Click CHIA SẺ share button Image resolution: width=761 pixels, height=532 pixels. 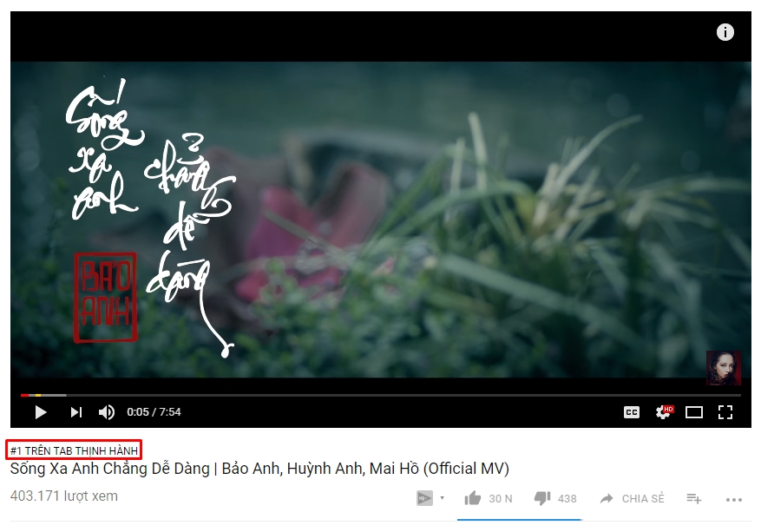[x=643, y=498]
